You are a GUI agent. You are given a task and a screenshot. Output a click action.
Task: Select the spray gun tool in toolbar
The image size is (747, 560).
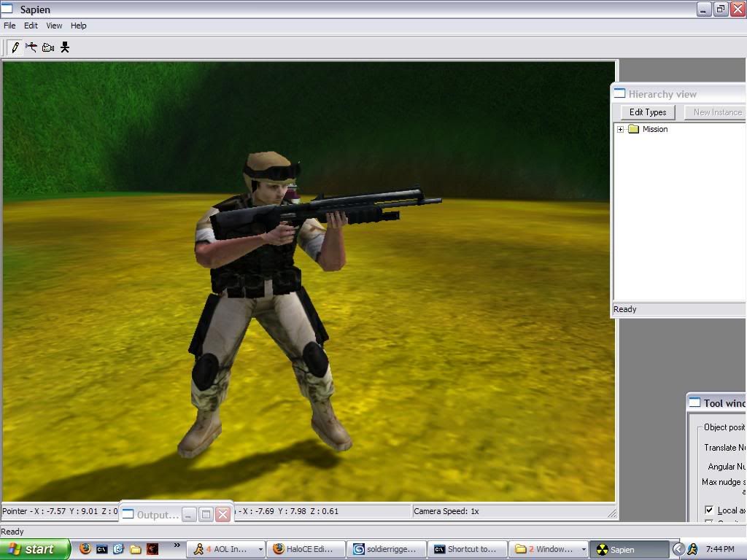tap(31, 47)
